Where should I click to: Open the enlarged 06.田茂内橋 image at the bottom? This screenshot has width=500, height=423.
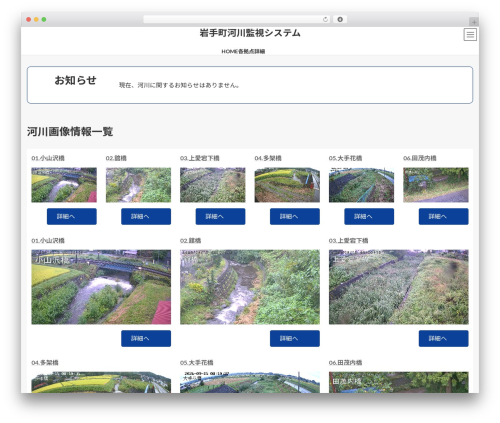pos(399,382)
